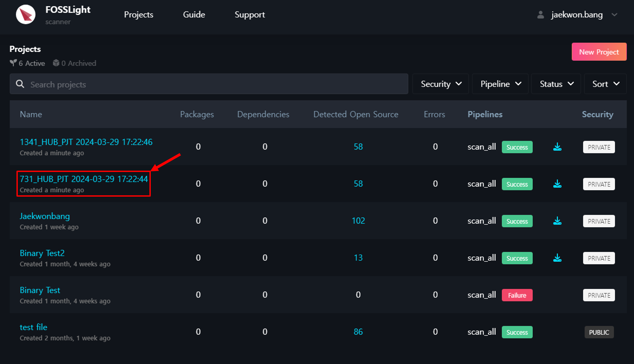Image resolution: width=634 pixels, height=364 pixels.
Task: Open the Projects menu item
Action: coord(139,14)
